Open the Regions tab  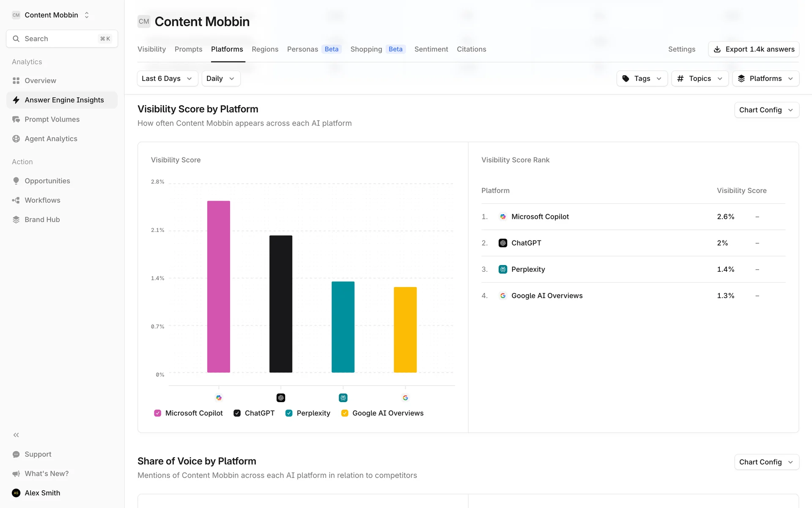[x=265, y=49]
